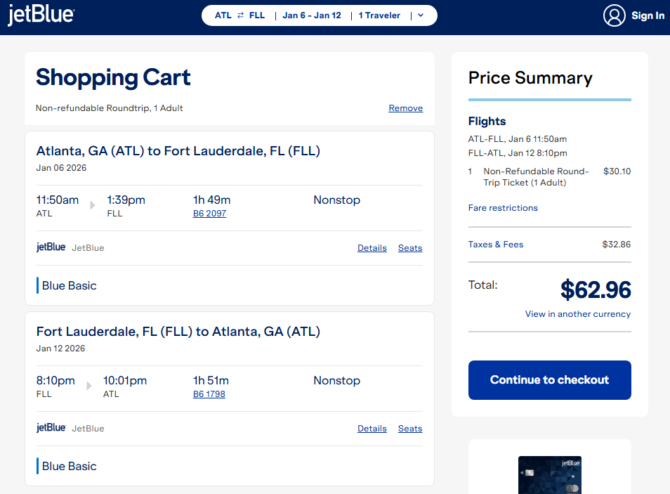This screenshot has height=494, width=670.
Task: View Details for the Atlanta to Fort Lauderdale flight
Action: click(x=372, y=248)
